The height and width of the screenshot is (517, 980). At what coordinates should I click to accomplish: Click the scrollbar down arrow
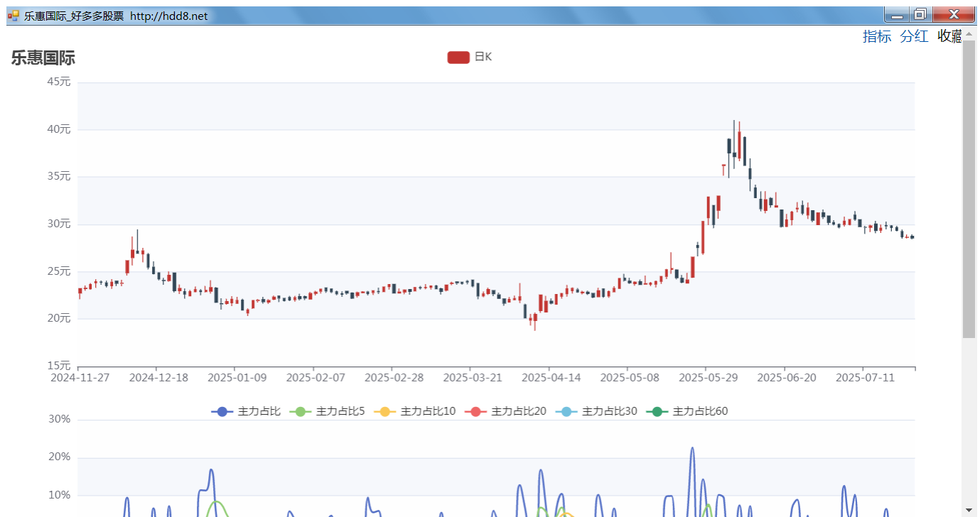click(969, 510)
